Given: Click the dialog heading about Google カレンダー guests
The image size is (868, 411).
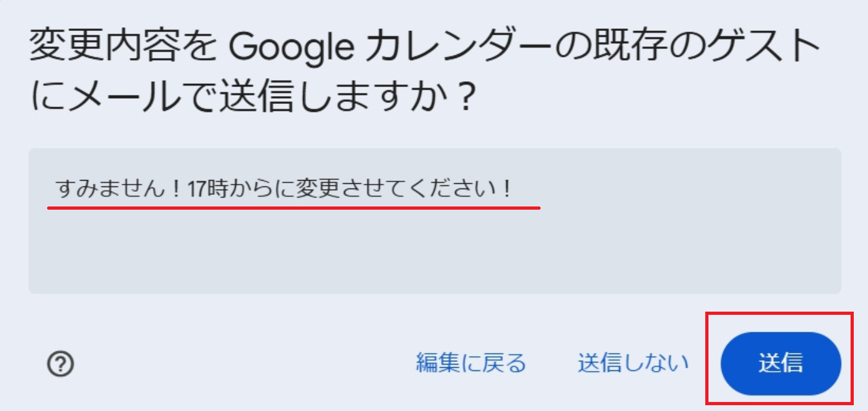Looking at the screenshot, I should pos(424,47).
